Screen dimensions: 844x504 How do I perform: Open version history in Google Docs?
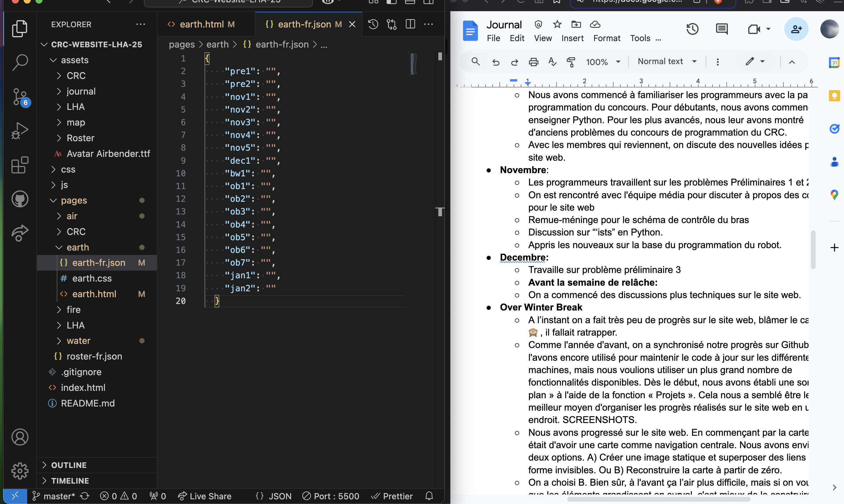pos(692,29)
